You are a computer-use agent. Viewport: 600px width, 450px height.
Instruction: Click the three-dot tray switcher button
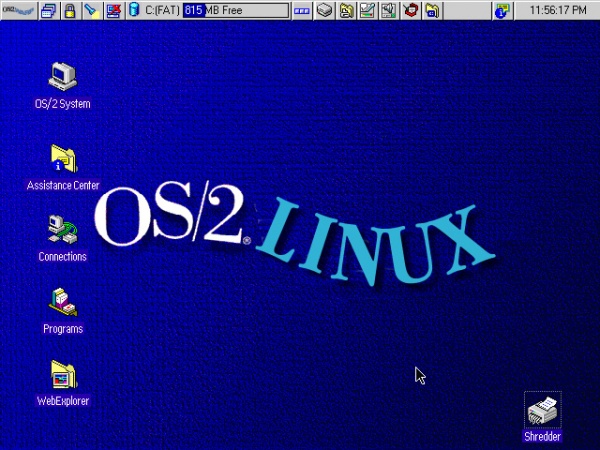(302, 10)
